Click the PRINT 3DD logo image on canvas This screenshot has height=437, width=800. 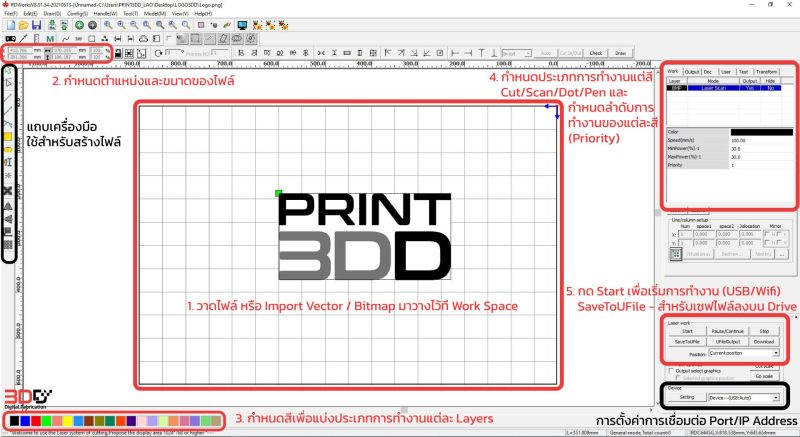365,236
